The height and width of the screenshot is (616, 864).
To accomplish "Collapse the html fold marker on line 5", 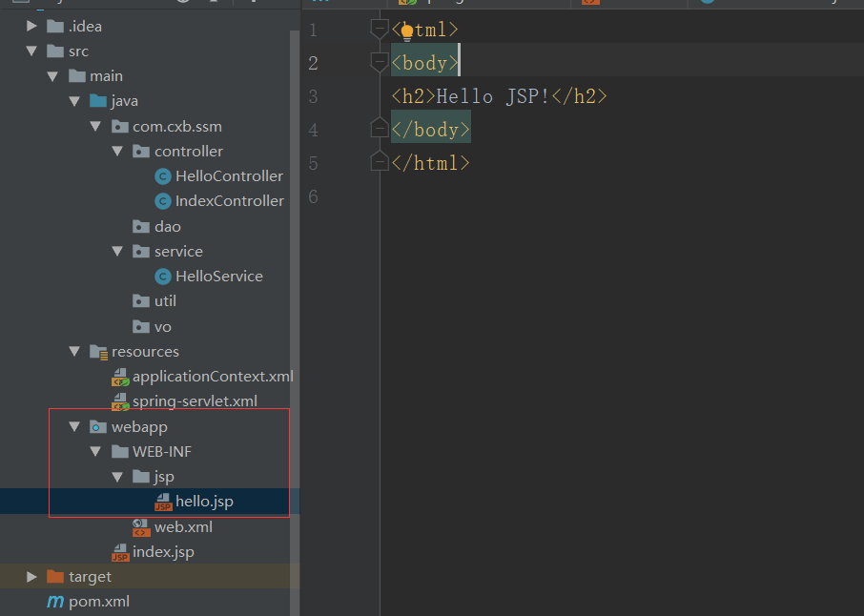I will pos(378,160).
